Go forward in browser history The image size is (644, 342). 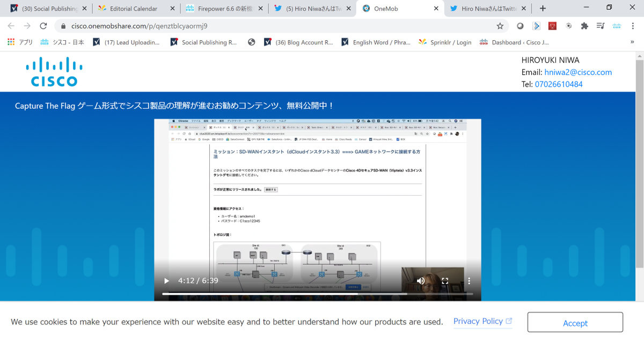click(x=27, y=26)
